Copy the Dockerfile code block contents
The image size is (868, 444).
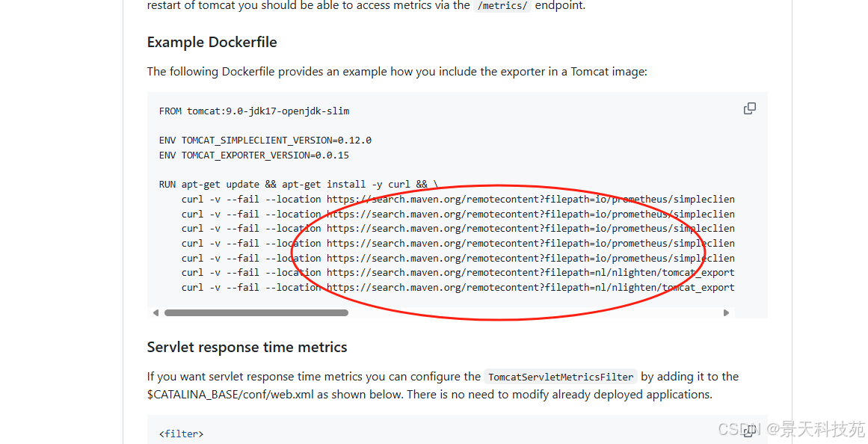pos(749,109)
